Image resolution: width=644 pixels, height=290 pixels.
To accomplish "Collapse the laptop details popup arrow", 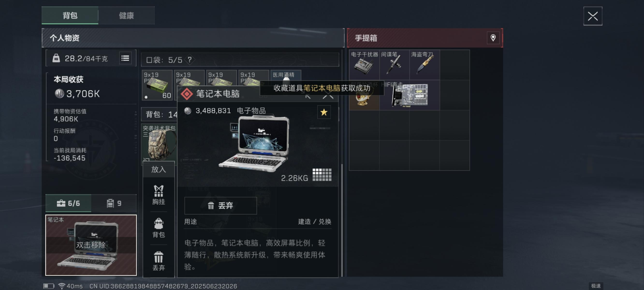I will [x=308, y=96].
